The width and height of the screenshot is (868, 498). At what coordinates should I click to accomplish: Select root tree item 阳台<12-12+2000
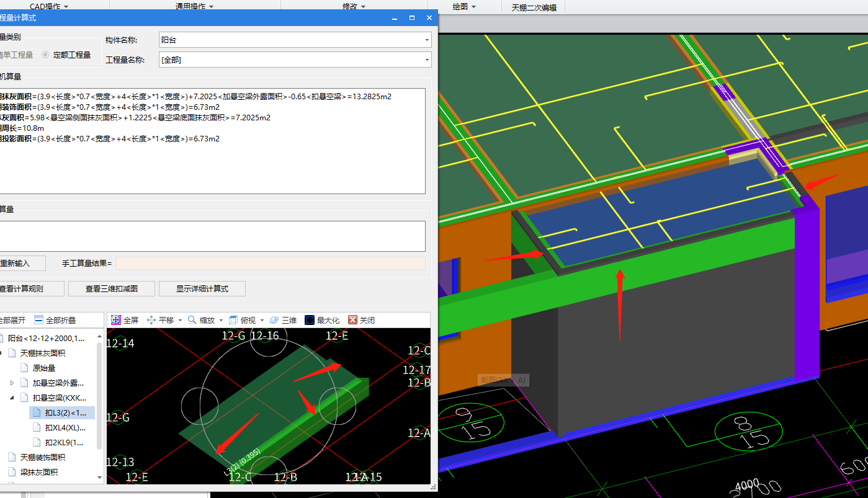(47, 338)
